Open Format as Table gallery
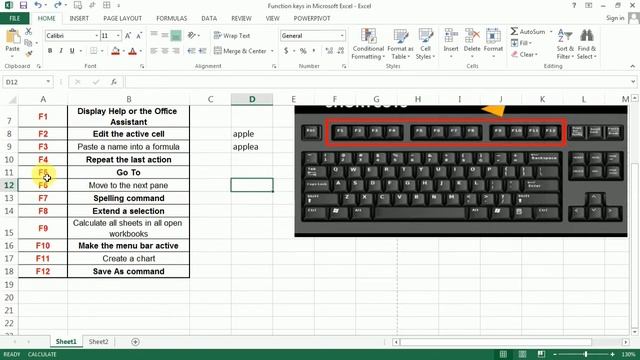Screen dimensions: 640x360 coord(400,44)
